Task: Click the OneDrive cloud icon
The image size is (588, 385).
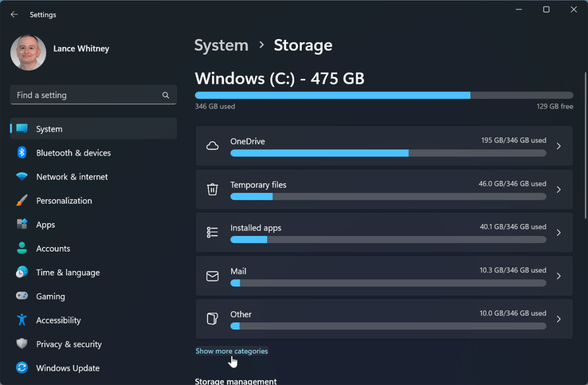Action: coord(212,145)
